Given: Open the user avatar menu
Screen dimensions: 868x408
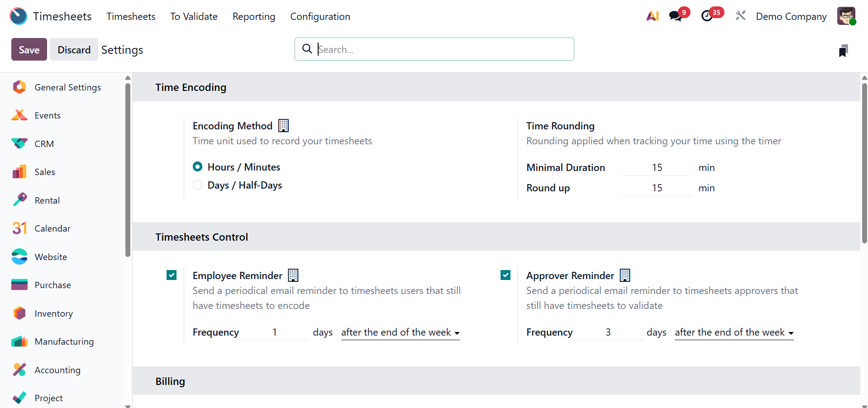Looking at the screenshot, I should pyautogui.click(x=846, y=16).
